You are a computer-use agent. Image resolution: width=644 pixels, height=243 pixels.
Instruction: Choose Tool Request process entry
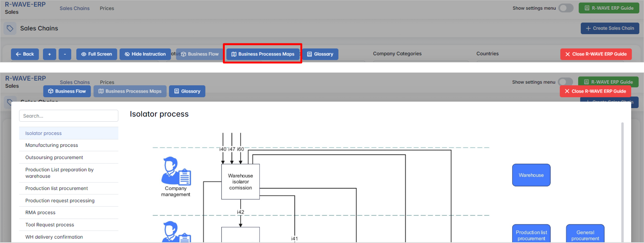[x=50, y=225]
